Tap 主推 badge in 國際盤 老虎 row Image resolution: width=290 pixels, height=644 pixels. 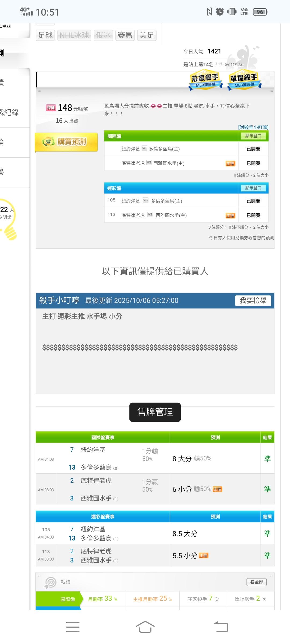tap(230, 164)
